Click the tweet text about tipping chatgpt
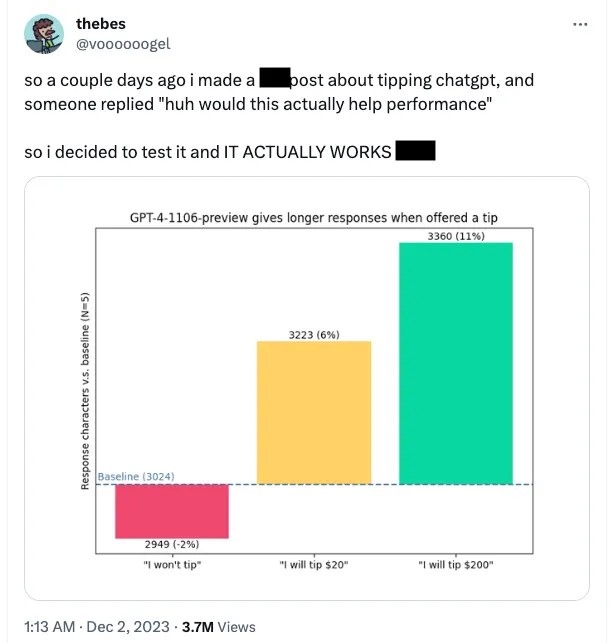 (279, 92)
